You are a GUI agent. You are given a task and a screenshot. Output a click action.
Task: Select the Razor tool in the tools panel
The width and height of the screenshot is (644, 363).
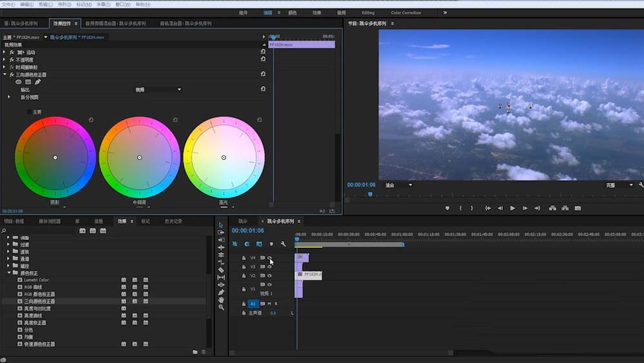221,270
